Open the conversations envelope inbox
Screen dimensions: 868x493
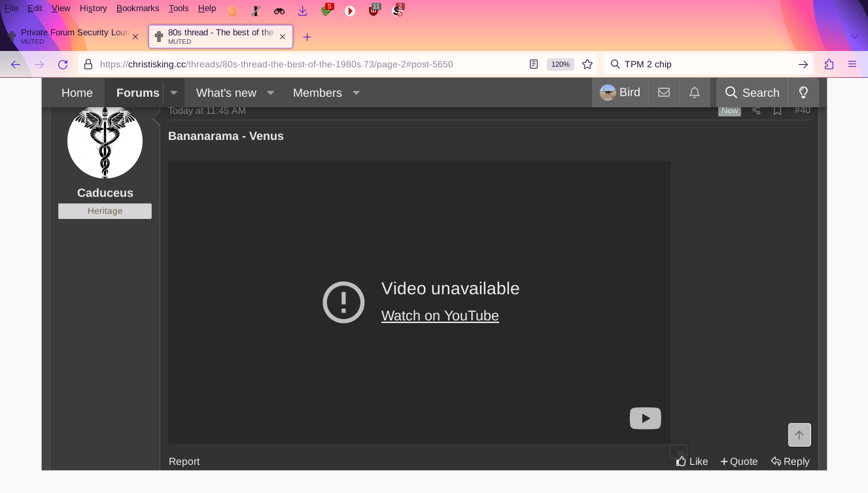(664, 93)
